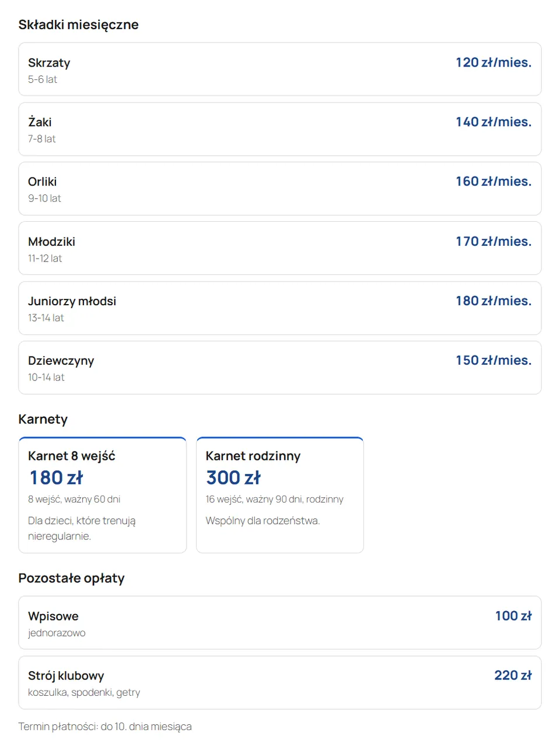This screenshot has height=750, width=560.
Task: Select the Orliki group name
Action: [x=42, y=182]
